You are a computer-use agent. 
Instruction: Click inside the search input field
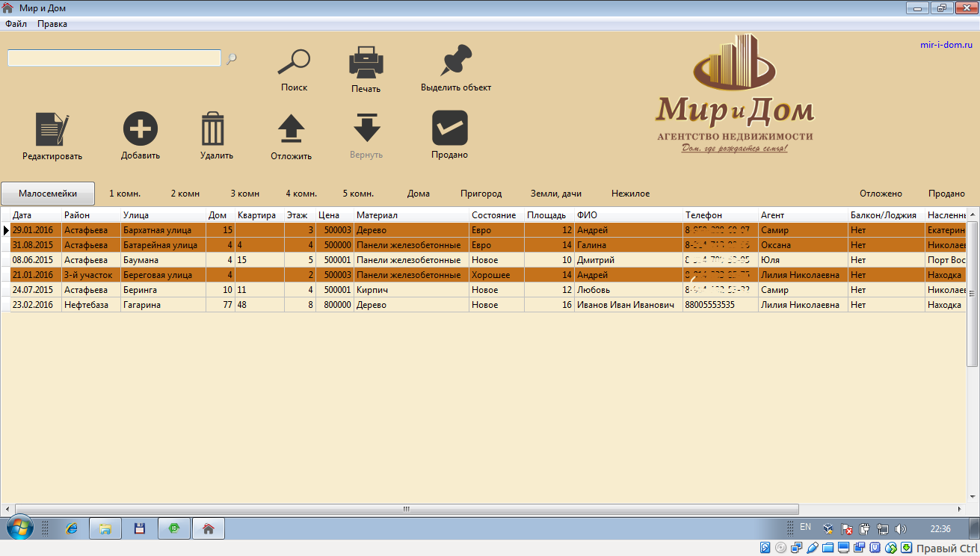(x=114, y=58)
